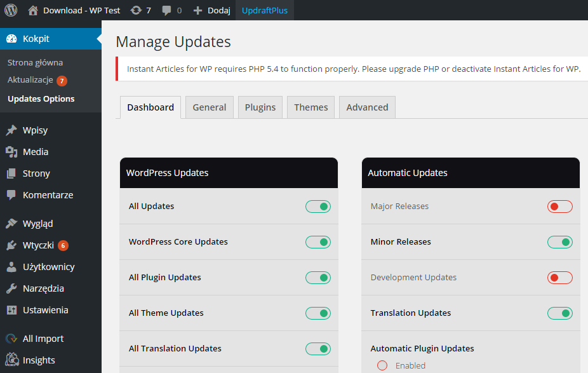Click the Instant Articles PHP 5.4 notice text

pyautogui.click(x=354, y=69)
